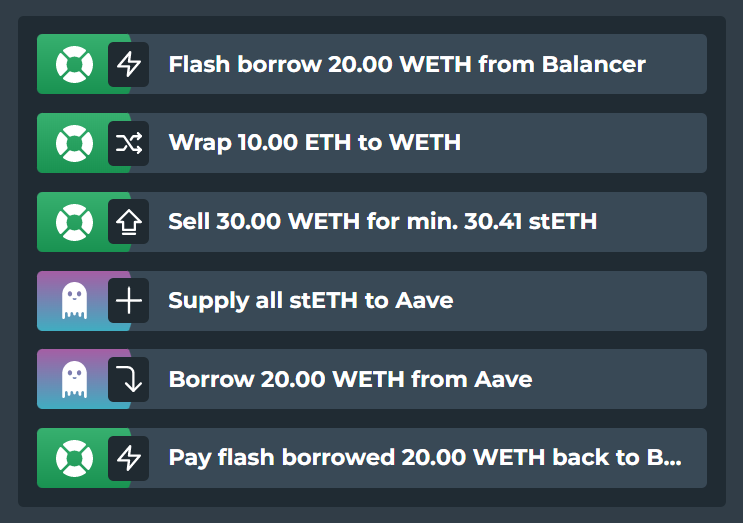Select 'Supply all stETH to Aave' step

tap(372, 301)
